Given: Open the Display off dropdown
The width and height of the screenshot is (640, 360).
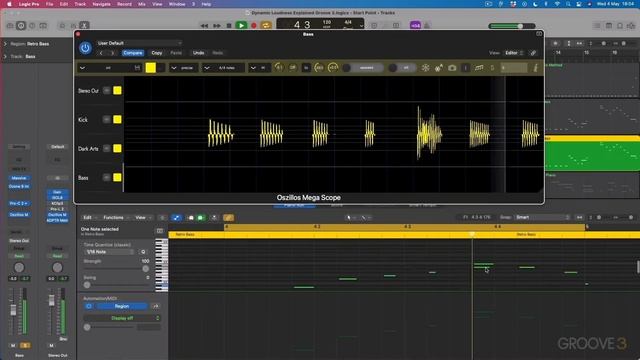Looking at the screenshot, I should (x=122, y=318).
